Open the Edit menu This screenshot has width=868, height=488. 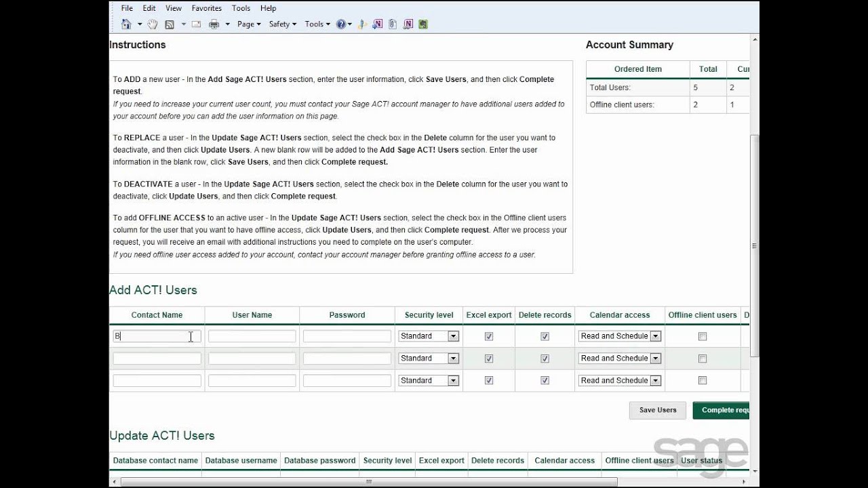coord(149,8)
